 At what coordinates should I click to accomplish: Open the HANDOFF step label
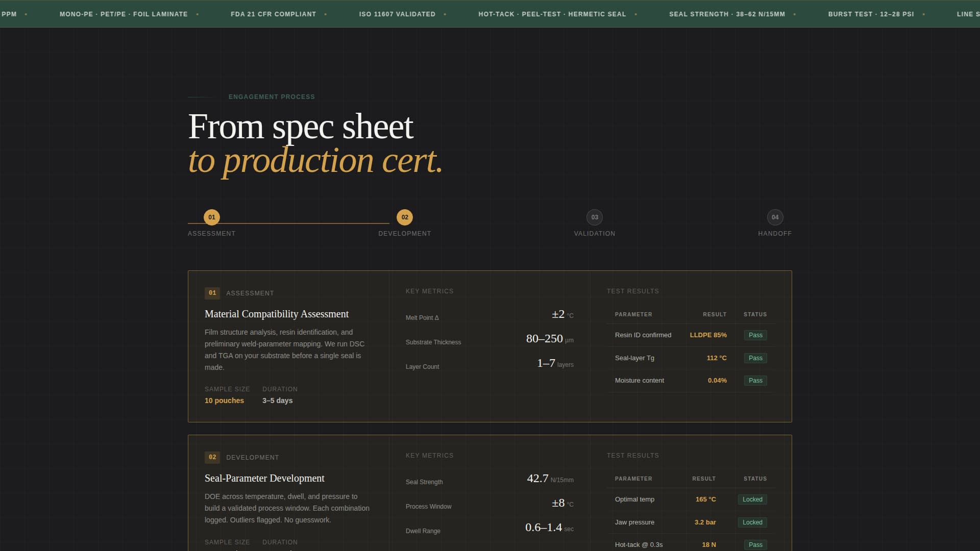tap(775, 233)
